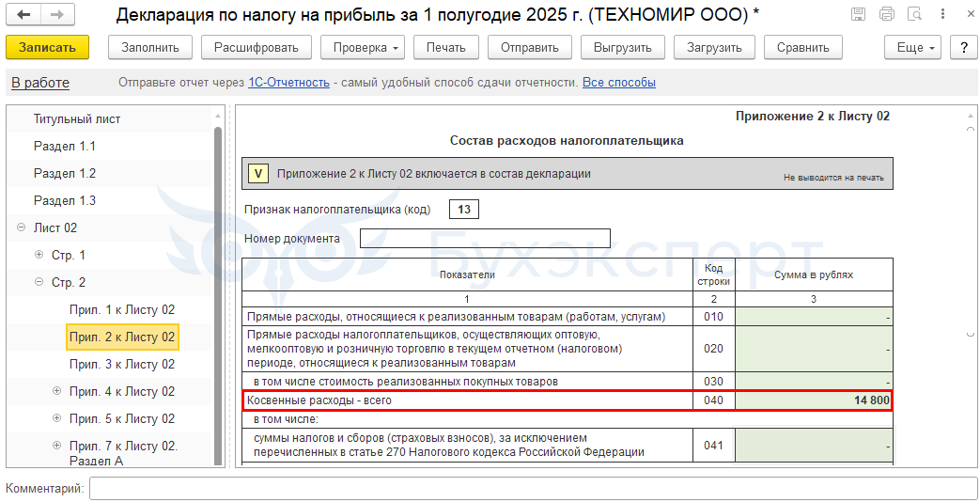980x502 pixels.
Task: Click the section tree vertical scrollbar
Action: (x=218, y=294)
